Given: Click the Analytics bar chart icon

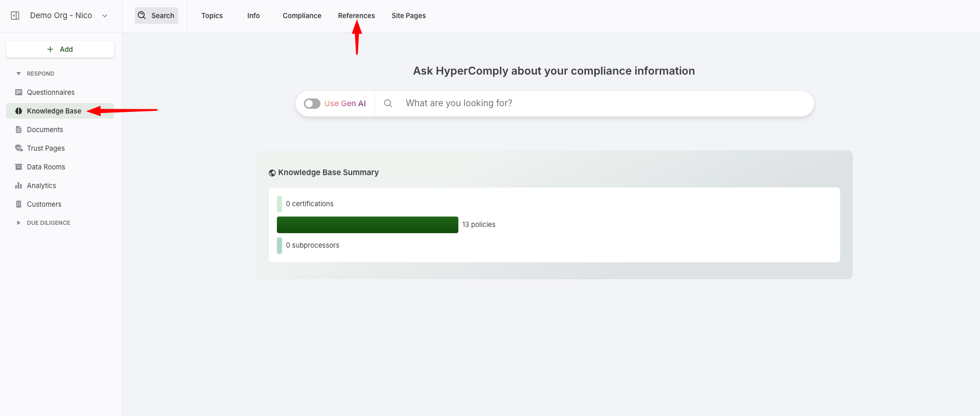Looking at the screenshot, I should point(19,185).
